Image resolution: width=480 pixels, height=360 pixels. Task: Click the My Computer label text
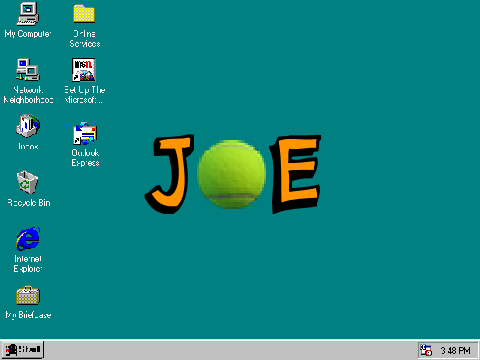click(x=28, y=34)
